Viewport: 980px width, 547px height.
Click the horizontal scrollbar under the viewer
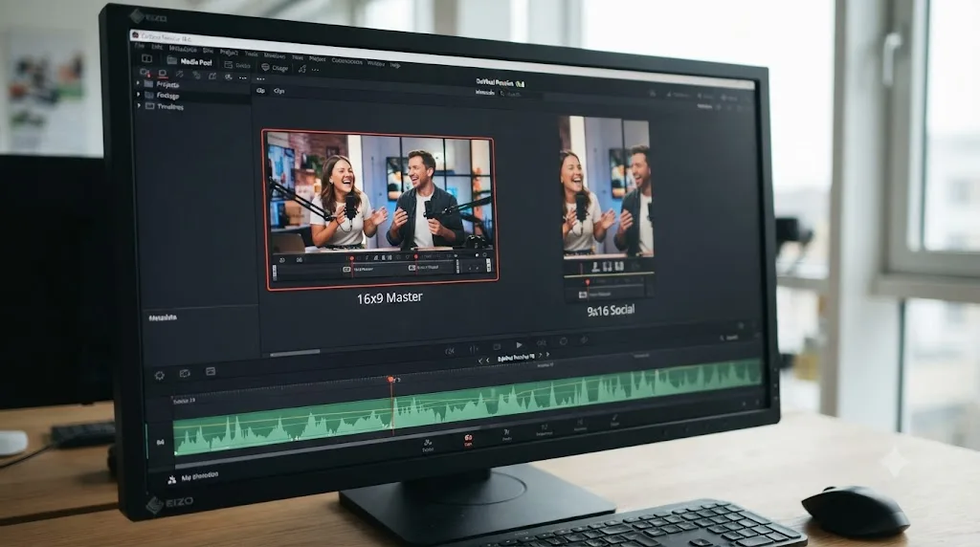295,353
